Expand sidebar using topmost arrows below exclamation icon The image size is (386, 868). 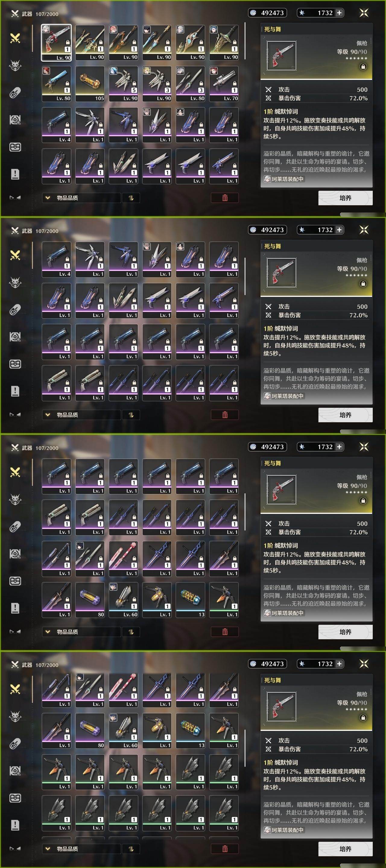pos(15,198)
